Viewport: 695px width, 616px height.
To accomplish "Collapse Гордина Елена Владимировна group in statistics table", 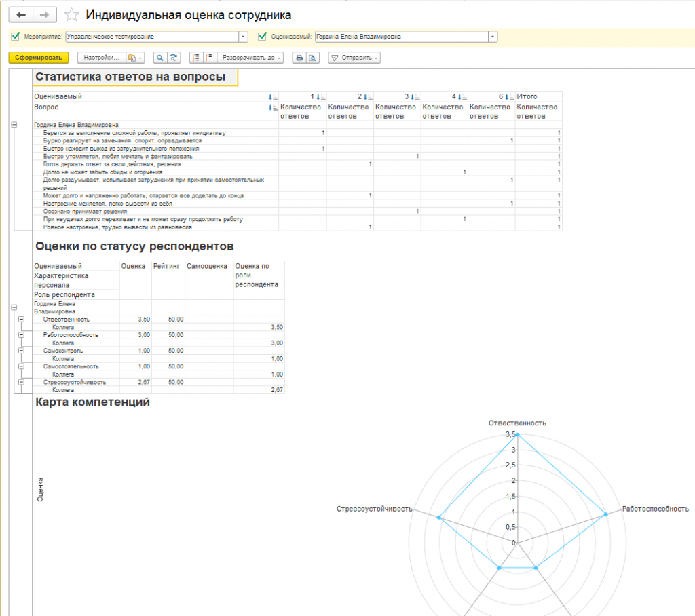I will [x=14, y=125].
